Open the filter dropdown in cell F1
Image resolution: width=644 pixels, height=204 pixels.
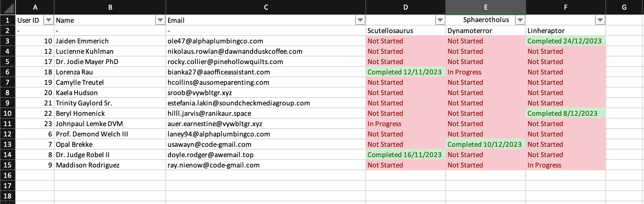[x=600, y=20]
